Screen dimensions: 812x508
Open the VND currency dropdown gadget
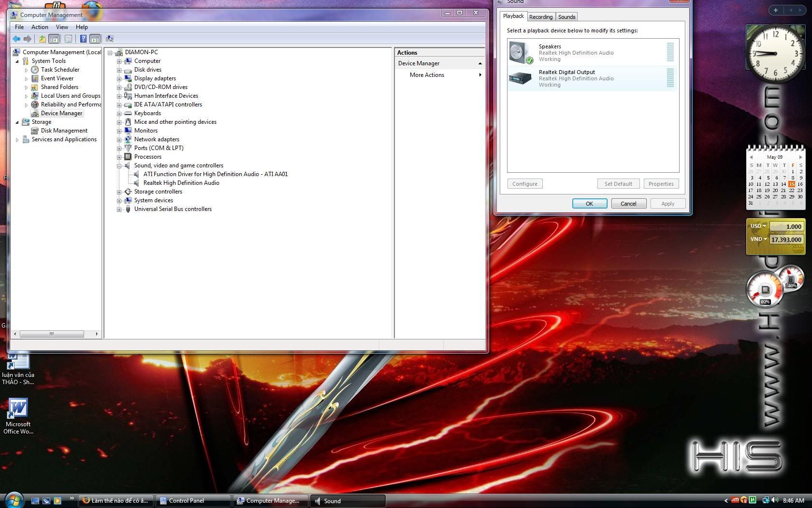[758, 239]
